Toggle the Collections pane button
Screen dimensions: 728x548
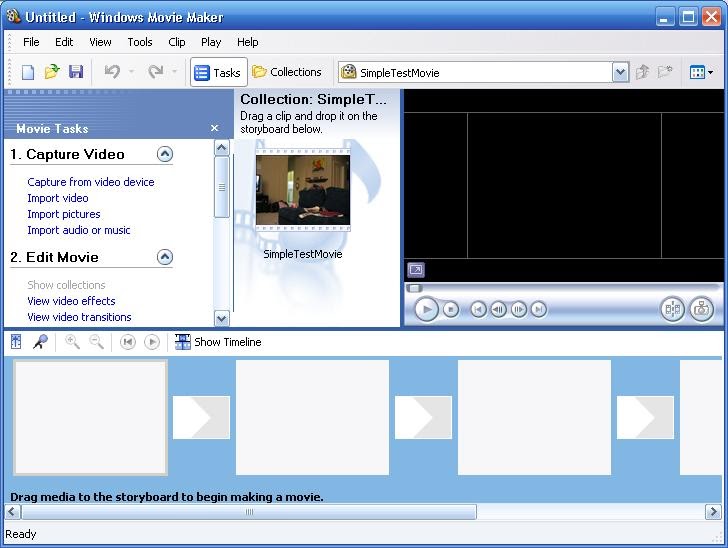click(x=287, y=72)
